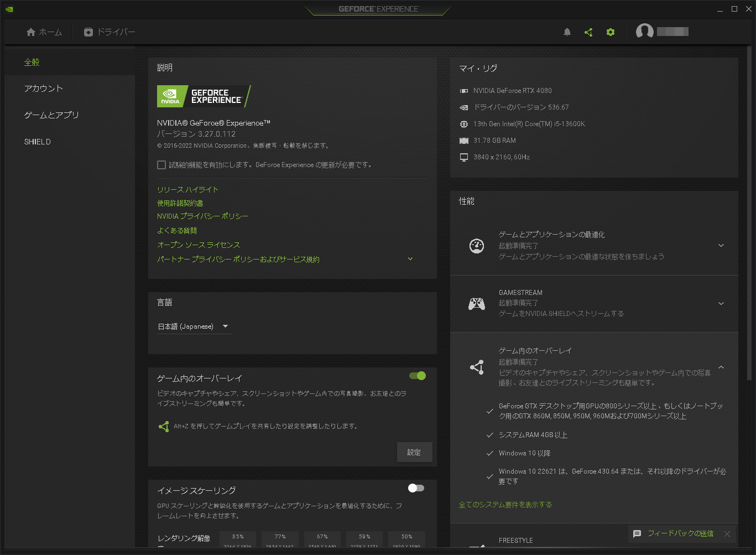Click the speedometer icon for game optimization
756x555 pixels.
pos(477,245)
